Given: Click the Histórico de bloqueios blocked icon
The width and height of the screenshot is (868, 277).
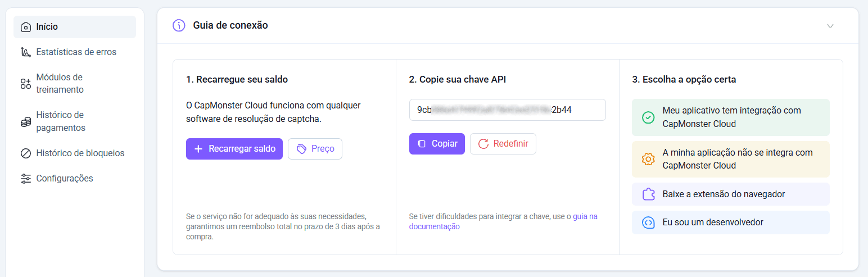Looking at the screenshot, I should coord(25,153).
